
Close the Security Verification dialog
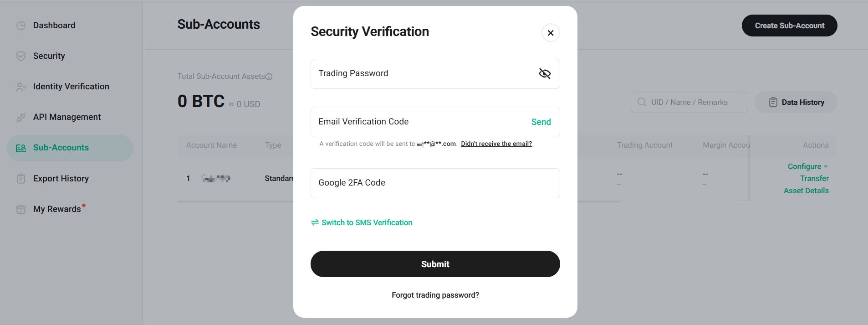tap(551, 33)
